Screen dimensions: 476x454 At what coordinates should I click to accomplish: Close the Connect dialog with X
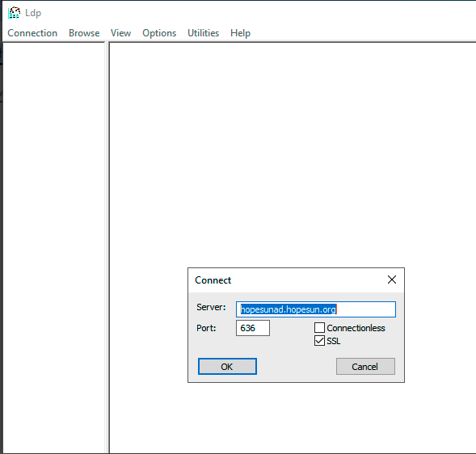tap(392, 280)
